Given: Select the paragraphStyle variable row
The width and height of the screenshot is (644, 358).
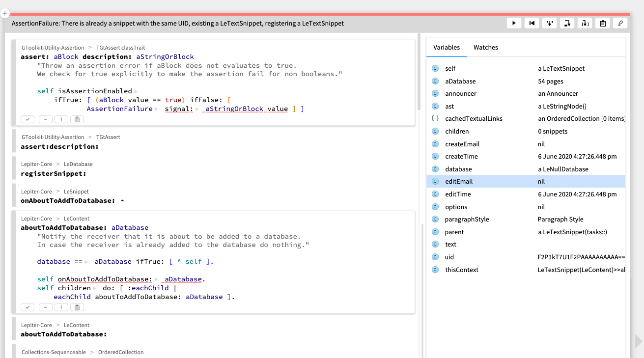Looking at the screenshot, I should click(526, 219).
